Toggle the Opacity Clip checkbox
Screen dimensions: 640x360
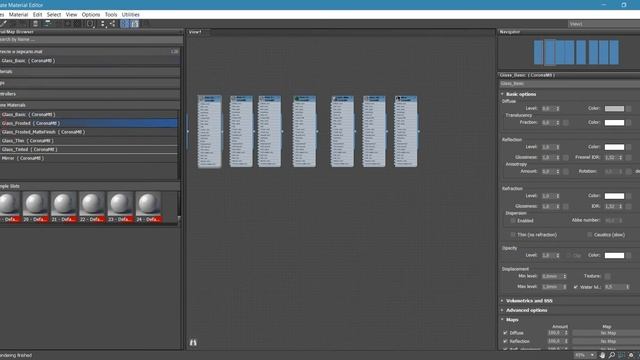568,256
